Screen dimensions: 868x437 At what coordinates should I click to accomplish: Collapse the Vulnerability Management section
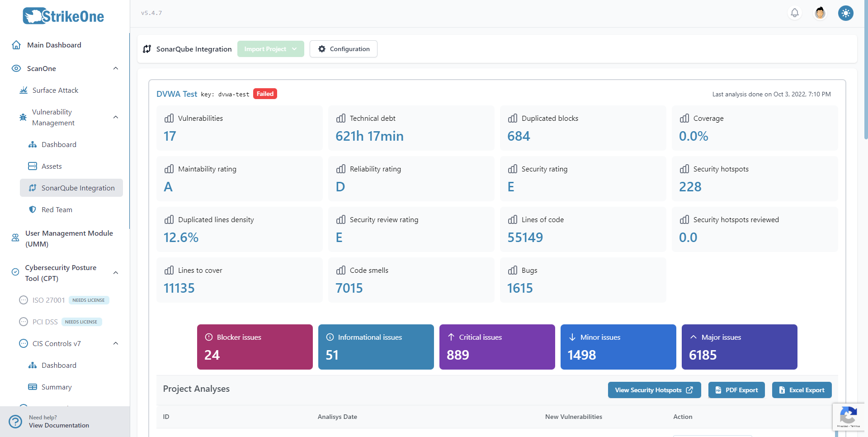(116, 117)
